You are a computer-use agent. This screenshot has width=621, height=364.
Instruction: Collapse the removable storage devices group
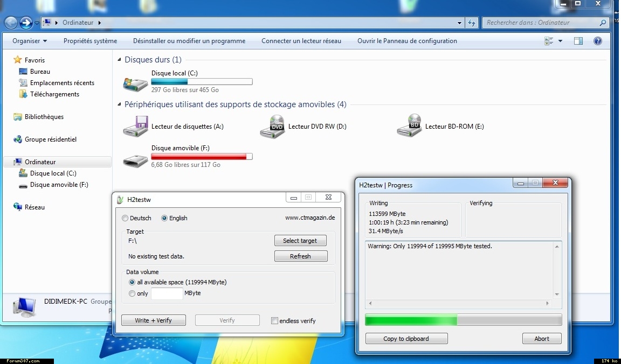(x=119, y=104)
